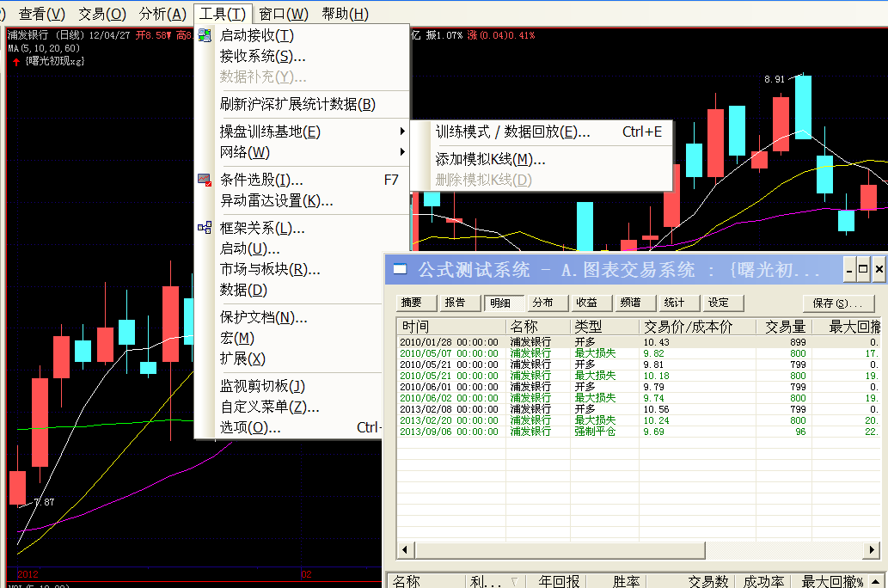
Task: Open the 查看(V) menu
Action: click(42, 14)
